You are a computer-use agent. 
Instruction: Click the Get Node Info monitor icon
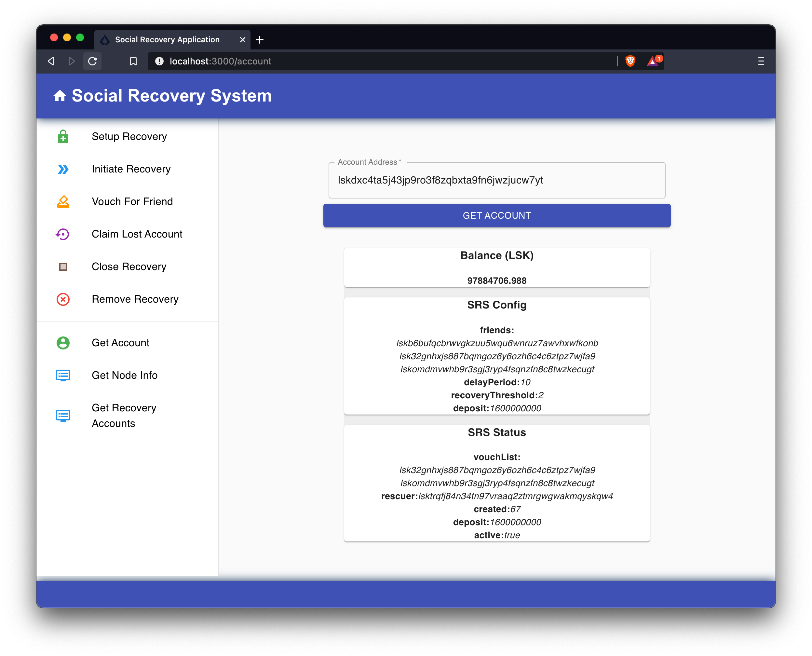click(x=63, y=375)
